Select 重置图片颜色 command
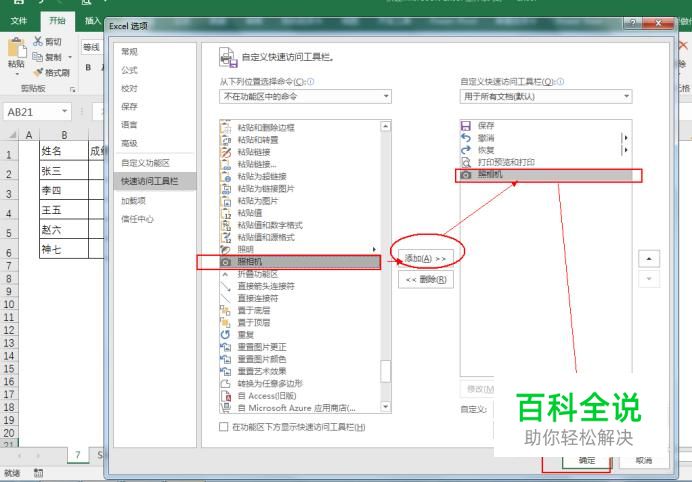Viewport: 692px width, 482px height. 300,359
